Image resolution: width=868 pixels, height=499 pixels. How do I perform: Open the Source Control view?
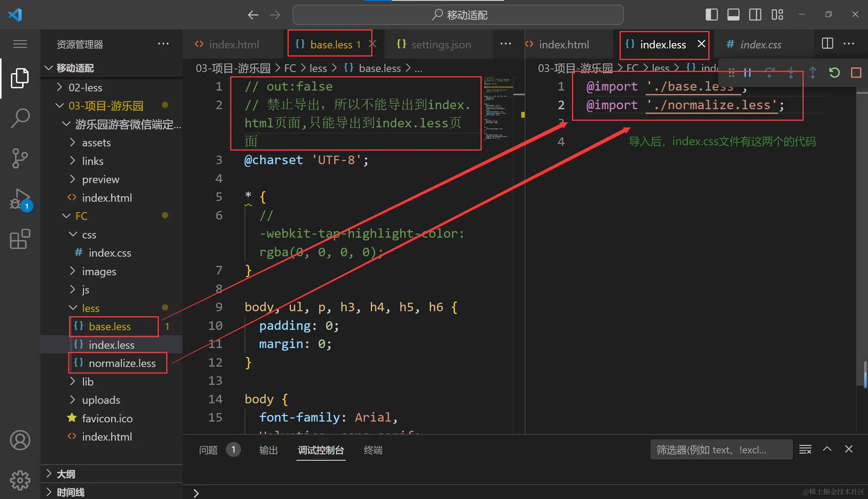tap(20, 158)
